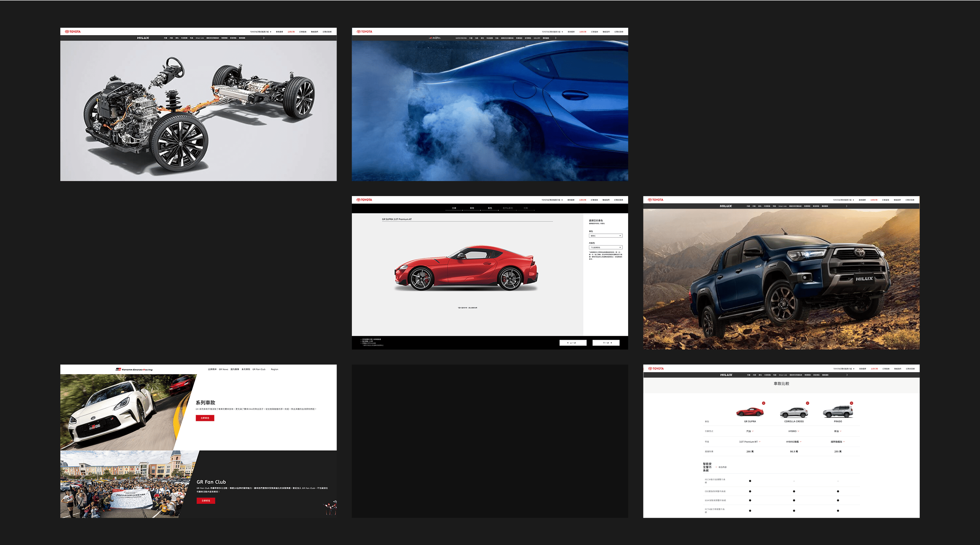Screen dimensions: 980x545
Task: Click HILUX logo above truck photo
Action: tap(726, 206)
